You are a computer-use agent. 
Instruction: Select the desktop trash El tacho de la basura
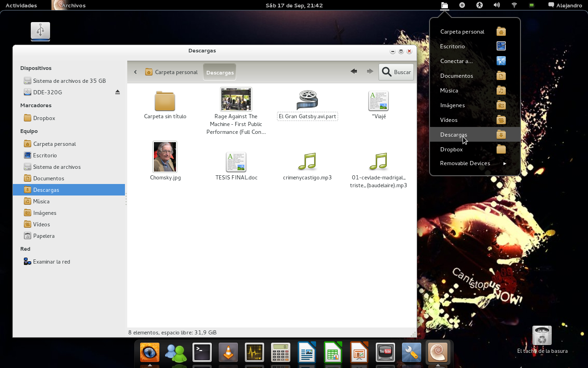click(x=542, y=340)
